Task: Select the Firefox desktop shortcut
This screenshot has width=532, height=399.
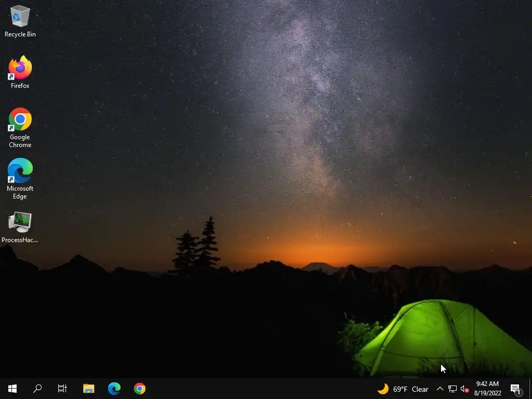Action: point(20,72)
